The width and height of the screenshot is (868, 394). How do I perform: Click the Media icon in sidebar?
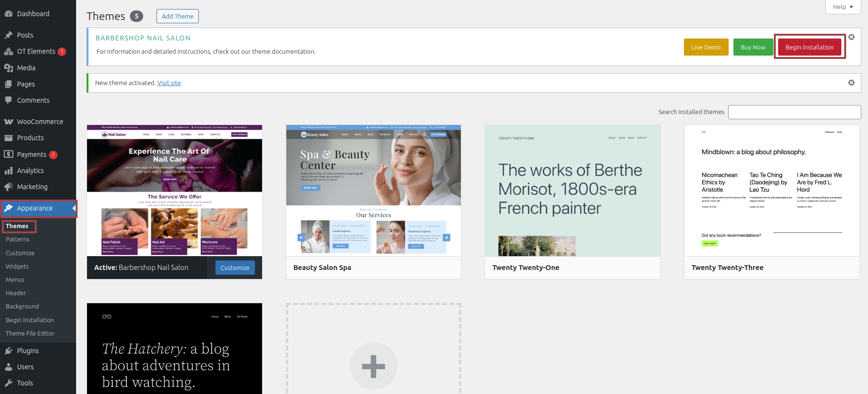click(9, 68)
